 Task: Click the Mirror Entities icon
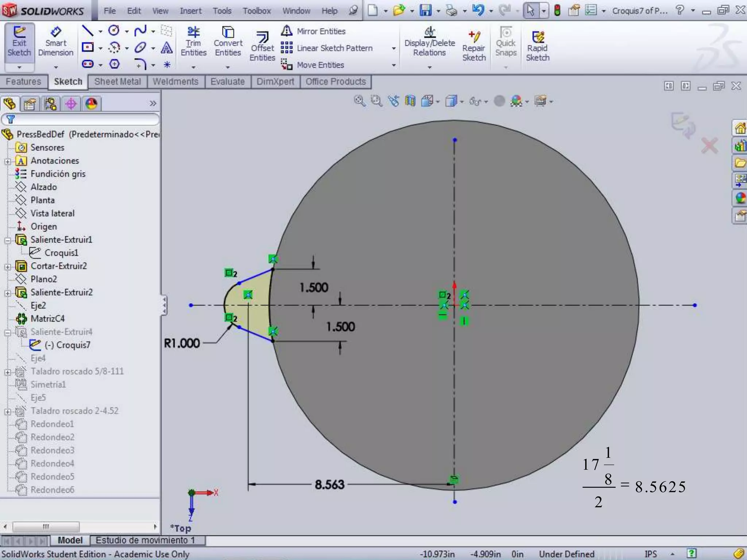point(287,31)
